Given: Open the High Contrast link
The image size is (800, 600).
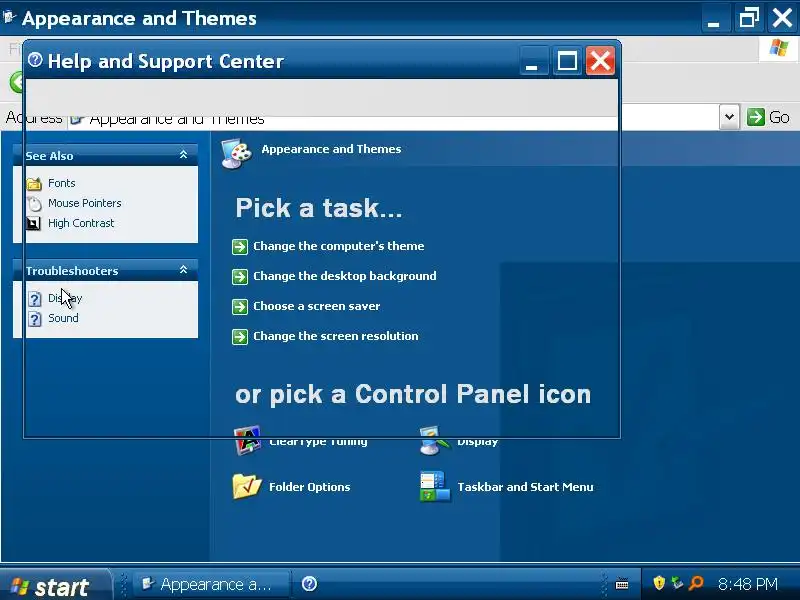Looking at the screenshot, I should click(81, 223).
